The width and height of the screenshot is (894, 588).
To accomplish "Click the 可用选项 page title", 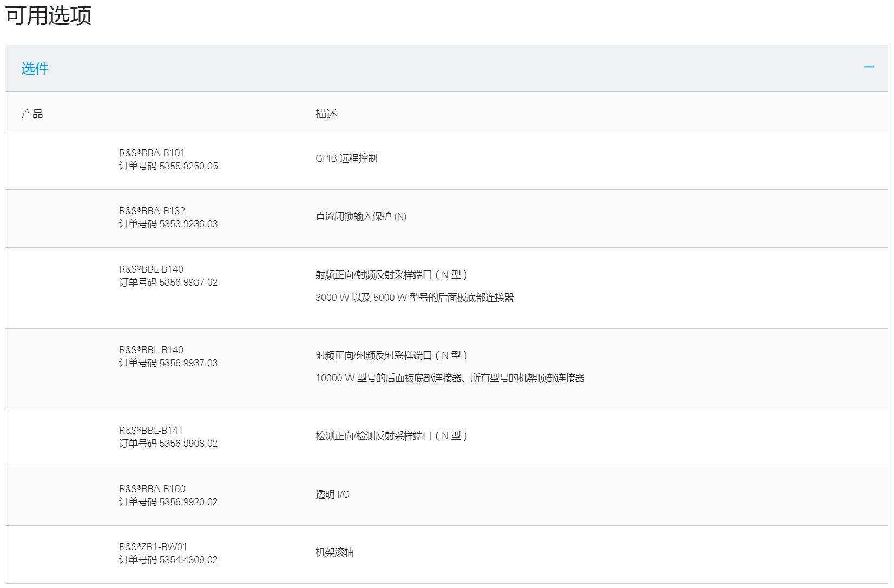I will click(x=49, y=15).
